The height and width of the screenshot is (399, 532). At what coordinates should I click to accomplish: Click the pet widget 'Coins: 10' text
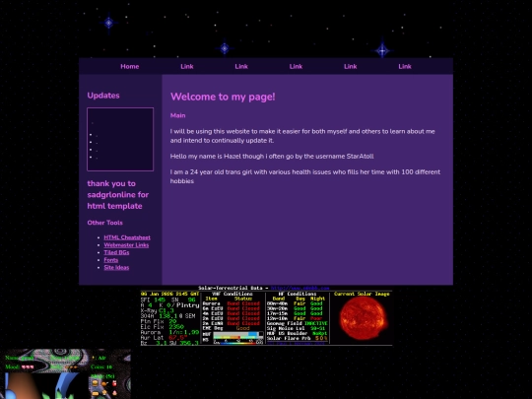101,366
